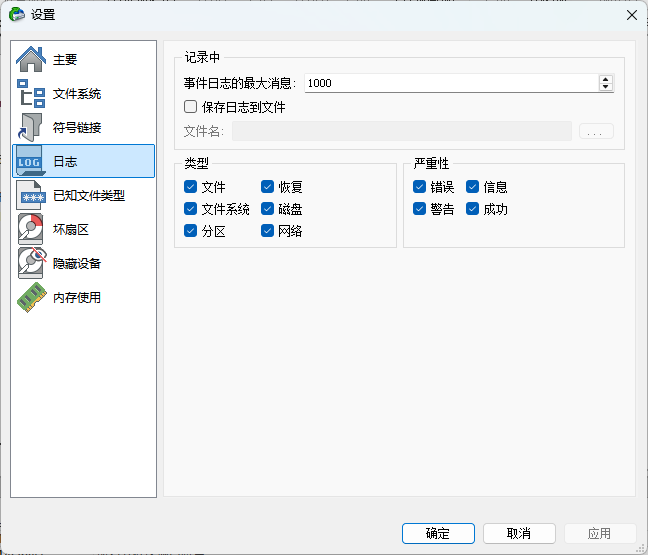The height and width of the screenshot is (555, 648).
Task: Uncheck the 警告 severity checkbox
Action: 419,209
